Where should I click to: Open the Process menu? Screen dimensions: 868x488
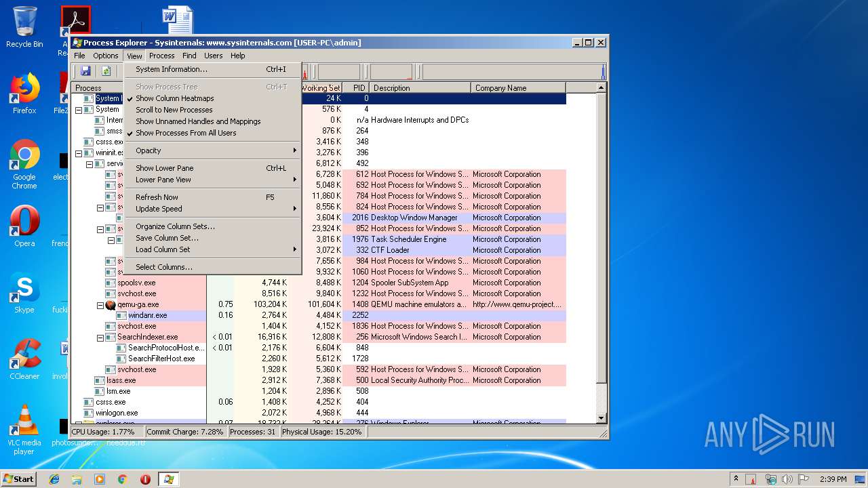[x=161, y=56]
